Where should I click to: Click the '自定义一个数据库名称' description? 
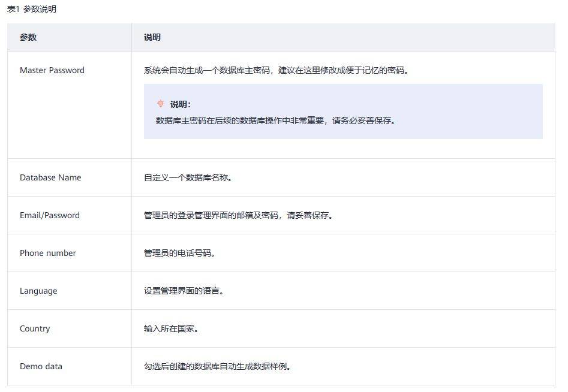(x=188, y=177)
